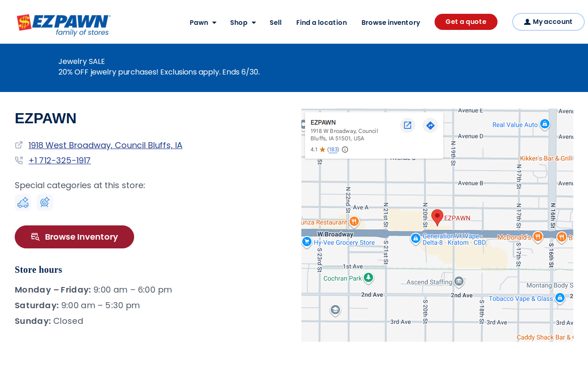Click the Sunday Closed line

pos(49,321)
